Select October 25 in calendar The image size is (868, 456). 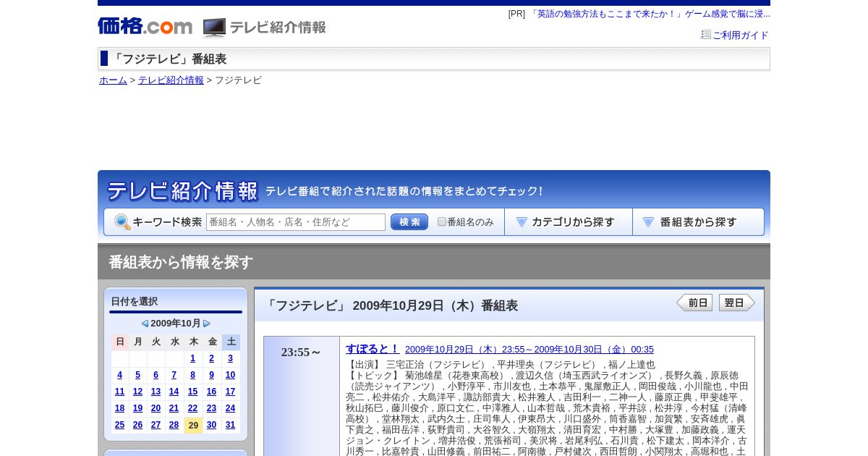[120, 425]
